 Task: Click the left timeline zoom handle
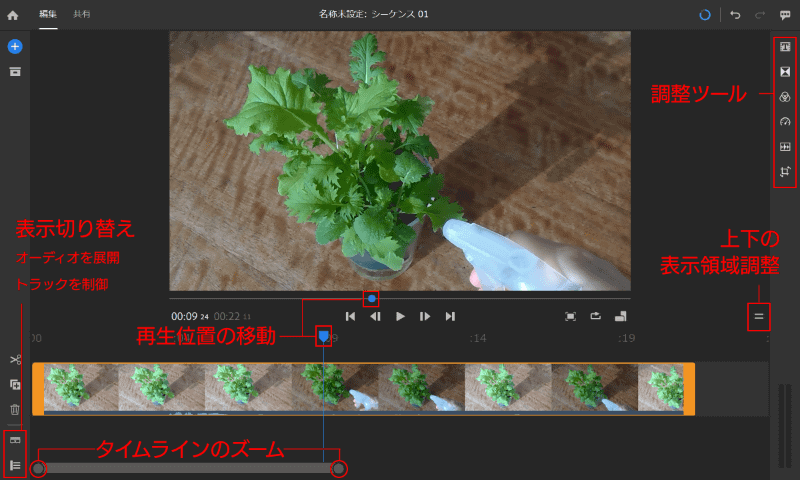pyautogui.click(x=38, y=468)
